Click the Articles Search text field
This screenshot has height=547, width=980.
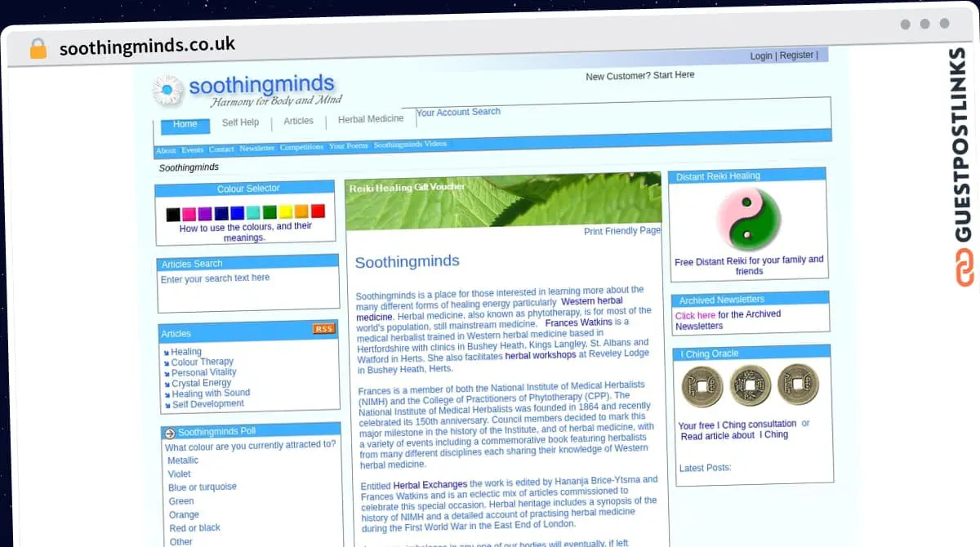247,290
